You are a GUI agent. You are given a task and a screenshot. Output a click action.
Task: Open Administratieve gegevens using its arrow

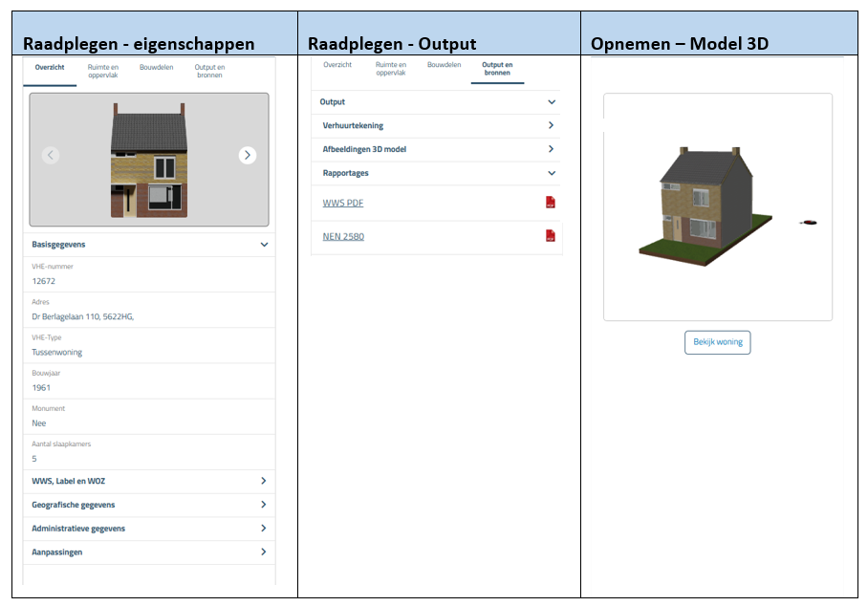266,528
